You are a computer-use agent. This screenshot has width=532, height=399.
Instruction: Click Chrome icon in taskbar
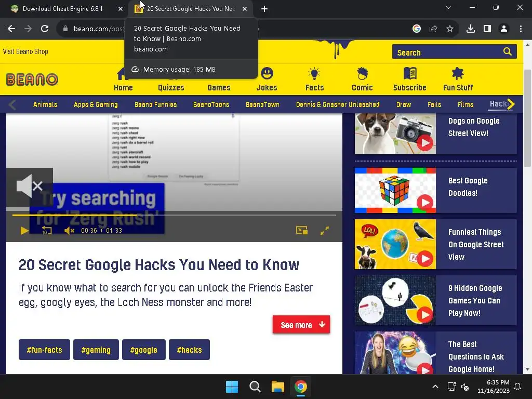click(301, 387)
